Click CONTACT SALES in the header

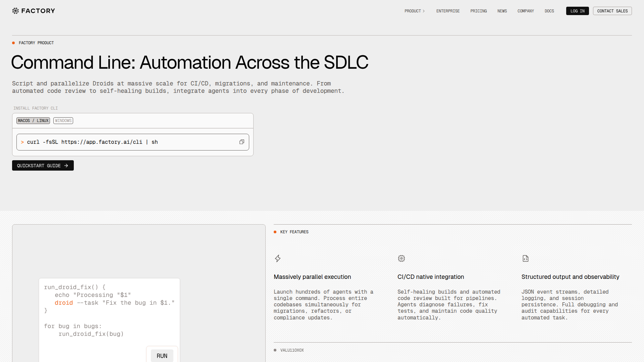click(x=612, y=11)
